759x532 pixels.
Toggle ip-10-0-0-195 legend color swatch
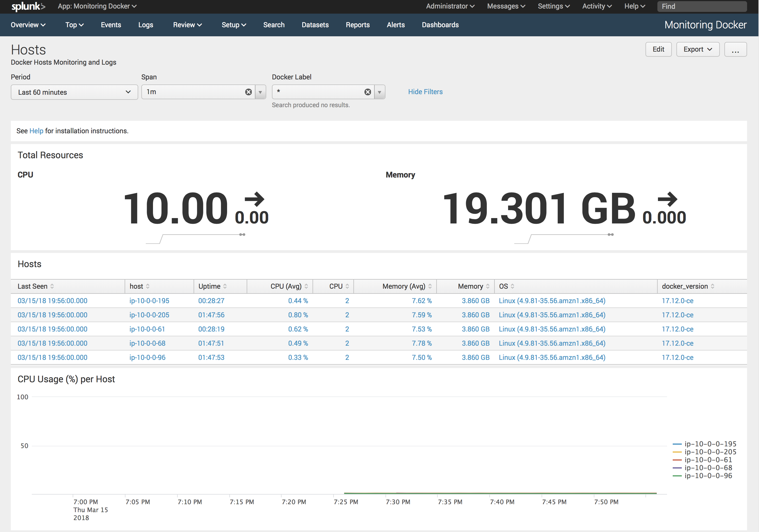click(677, 444)
